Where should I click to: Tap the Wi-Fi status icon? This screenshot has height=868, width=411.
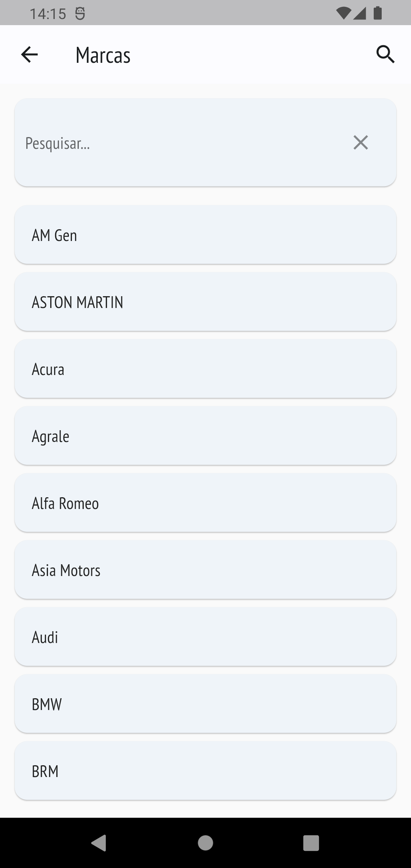coord(343,13)
